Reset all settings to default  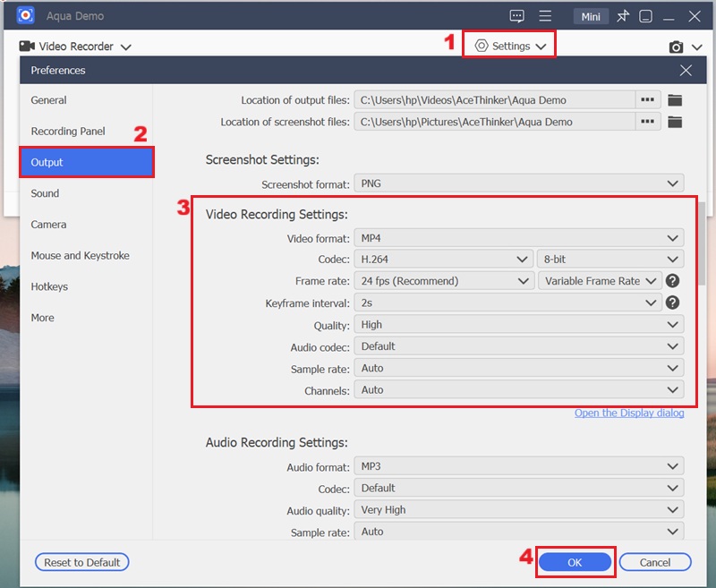[x=81, y=562]
